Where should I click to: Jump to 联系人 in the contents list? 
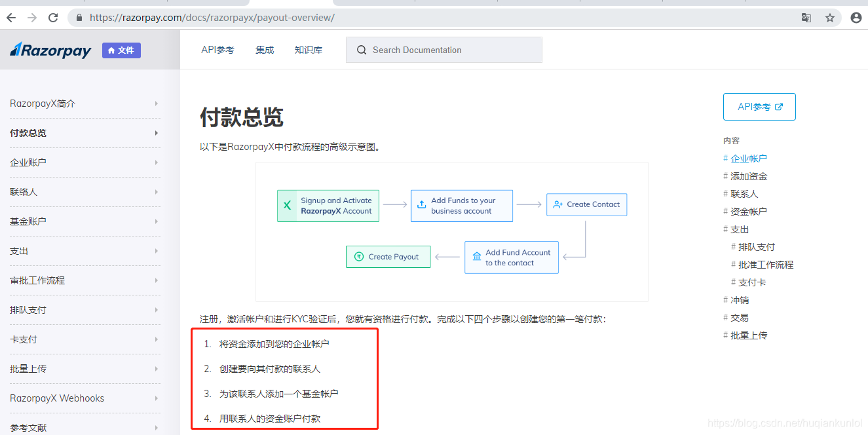tap(744, 194)
